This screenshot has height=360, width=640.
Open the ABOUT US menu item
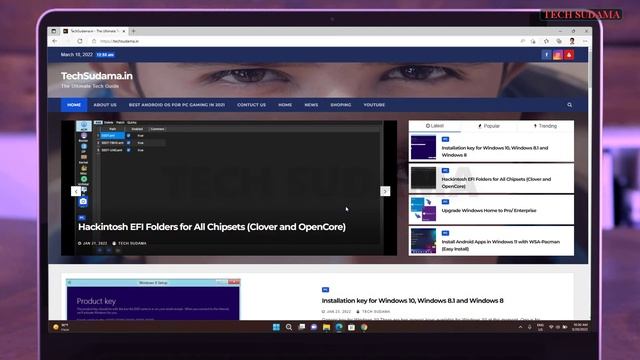click(x=105, y=105)
